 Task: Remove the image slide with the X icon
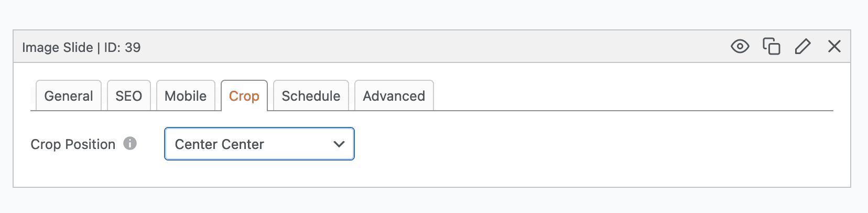click(x=834, y=47)
